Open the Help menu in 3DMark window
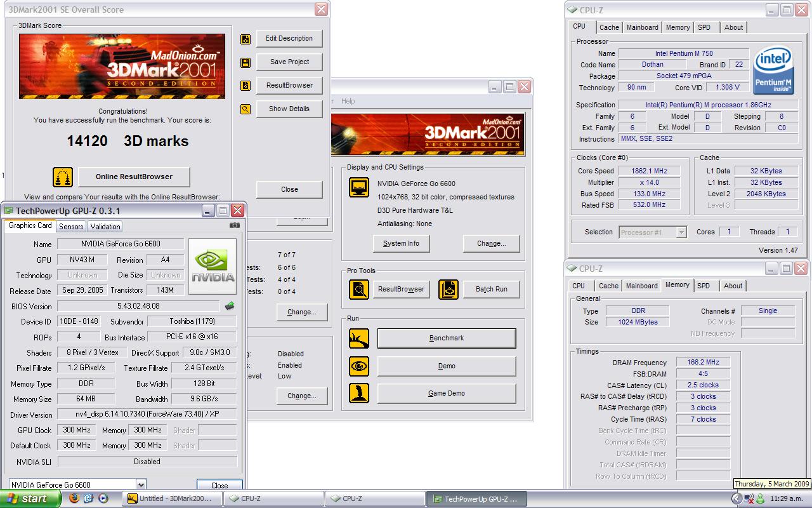812x508 pixels. click(x=348, y=101)
